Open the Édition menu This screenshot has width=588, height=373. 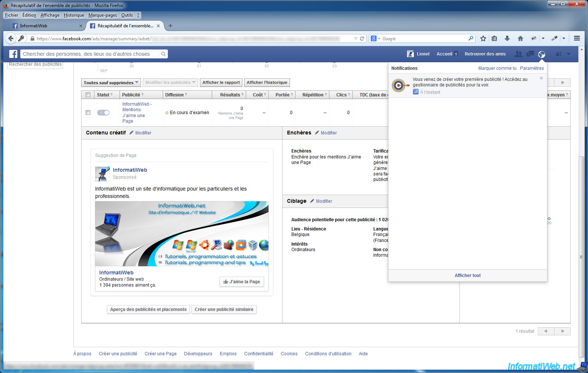coord(29,15)
